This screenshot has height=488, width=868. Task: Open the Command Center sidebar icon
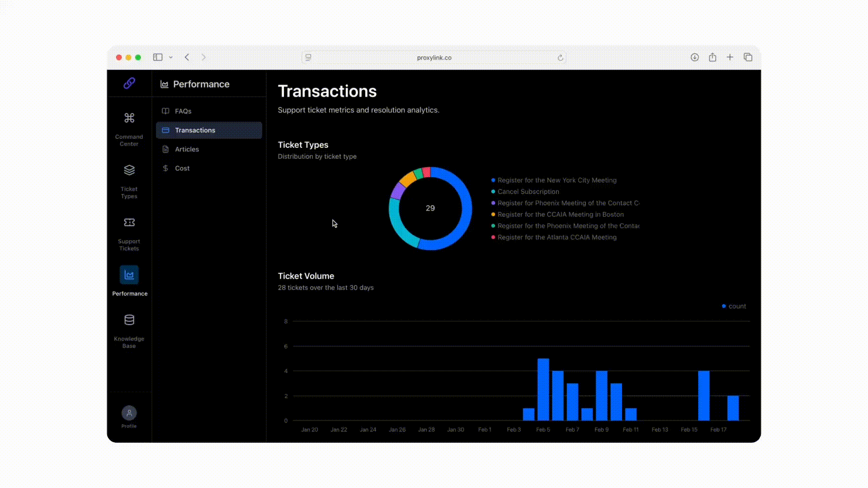pyautogui.click(x=129, y=118)
